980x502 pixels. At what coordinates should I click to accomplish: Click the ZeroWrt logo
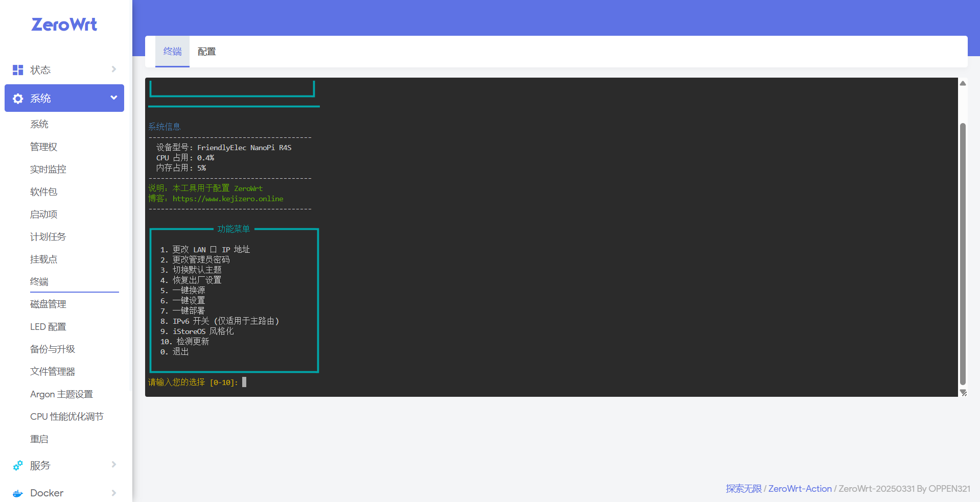tap(64, 25)
